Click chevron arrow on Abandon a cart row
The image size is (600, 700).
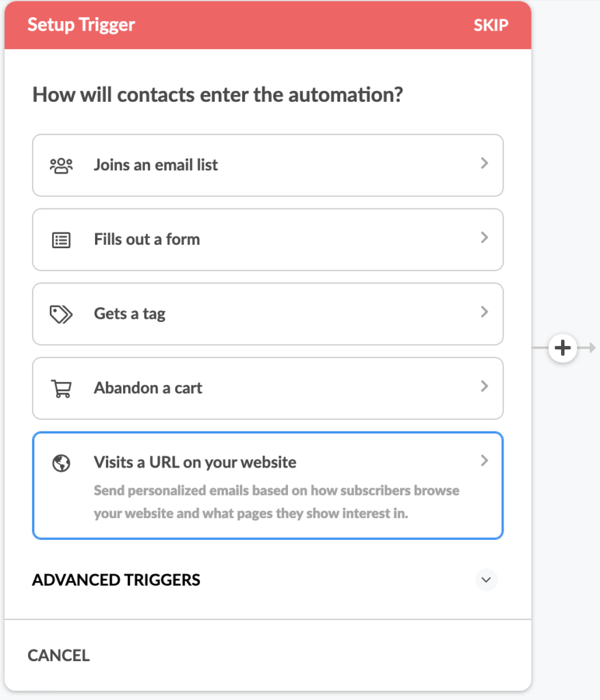484,386
